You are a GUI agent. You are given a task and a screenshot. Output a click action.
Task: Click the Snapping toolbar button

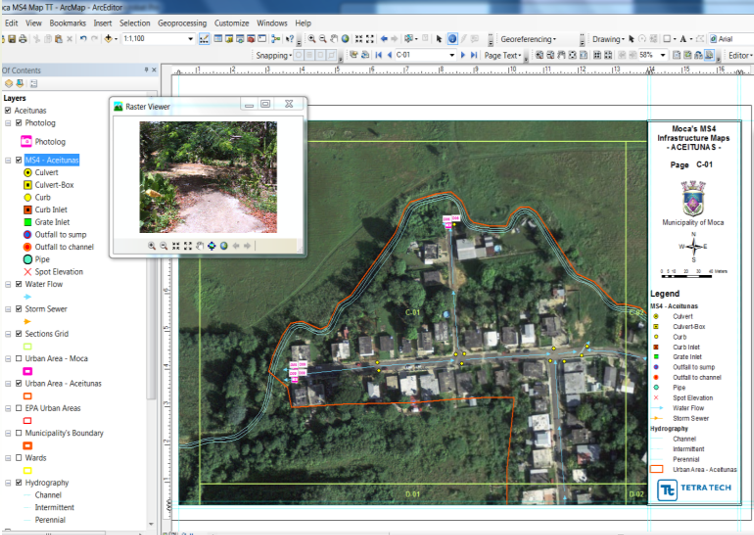click(x=272, y=56)
